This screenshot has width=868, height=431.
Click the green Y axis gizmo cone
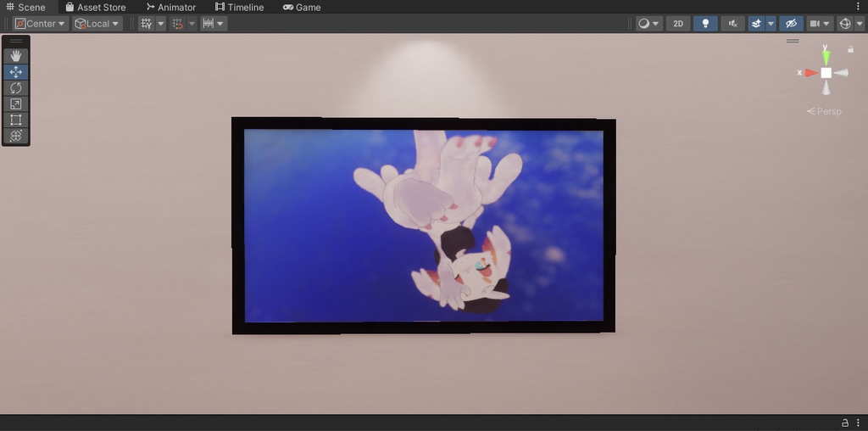(x=826, y=57)
